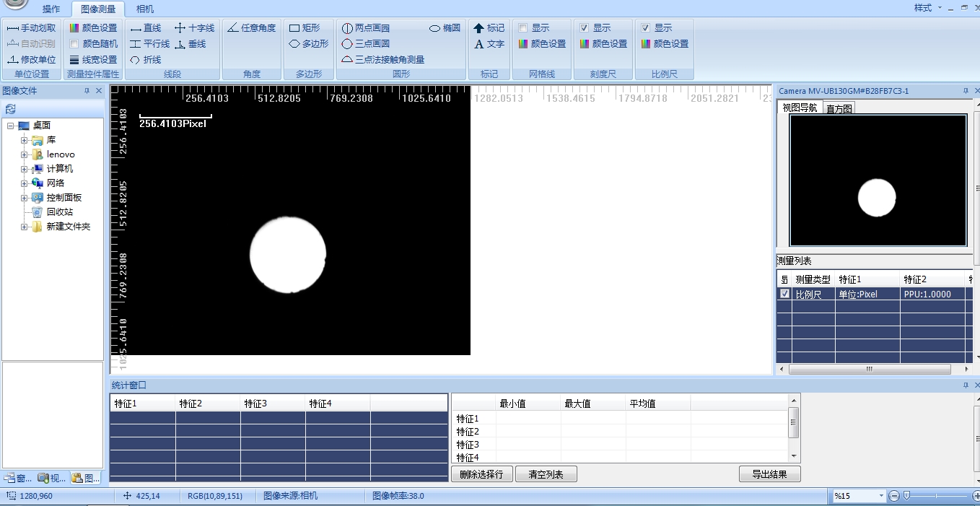This screenshot has width=980, height=506.
Task: Select the 矩形 rectangle tool
Action: 305,28
